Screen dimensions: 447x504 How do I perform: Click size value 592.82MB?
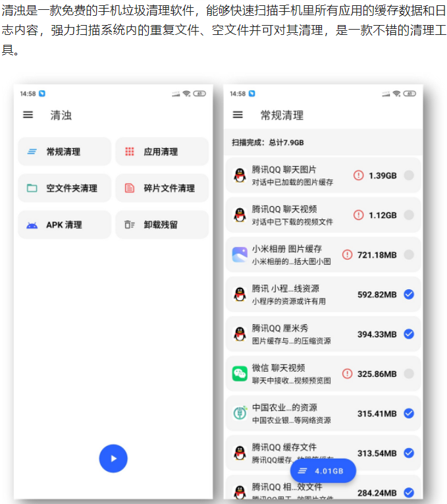pos(377,294)
